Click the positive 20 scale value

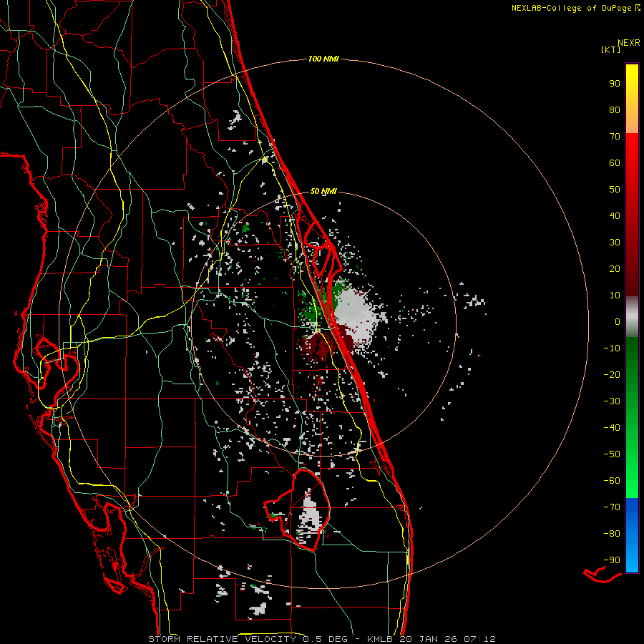615,269
